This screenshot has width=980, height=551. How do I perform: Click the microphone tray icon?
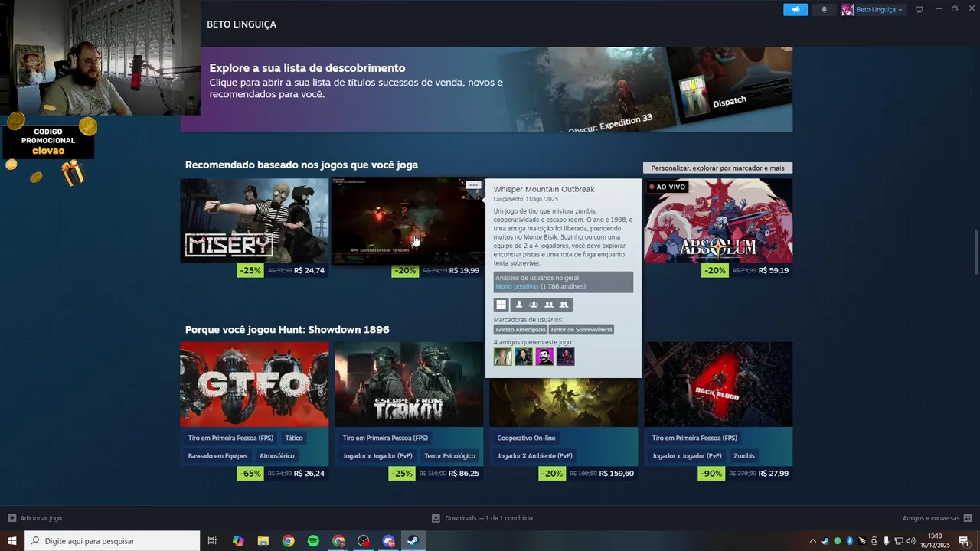pos(886,541)
